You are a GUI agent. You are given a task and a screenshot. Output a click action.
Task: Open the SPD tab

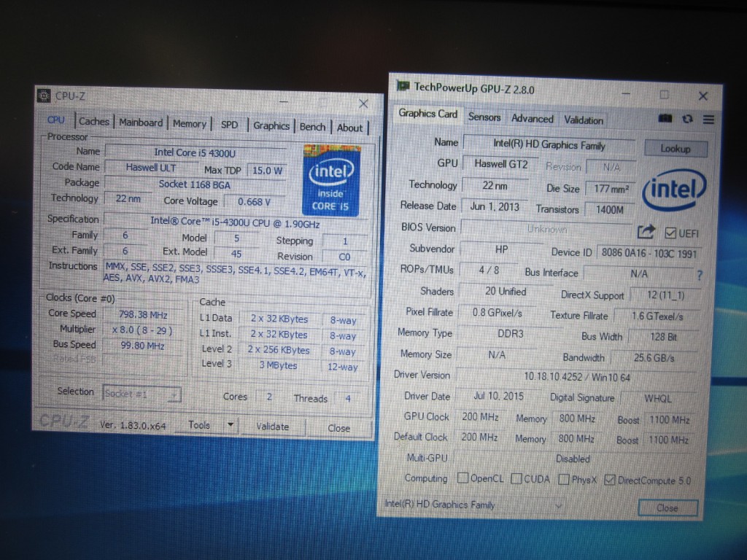tap(229, 125)
